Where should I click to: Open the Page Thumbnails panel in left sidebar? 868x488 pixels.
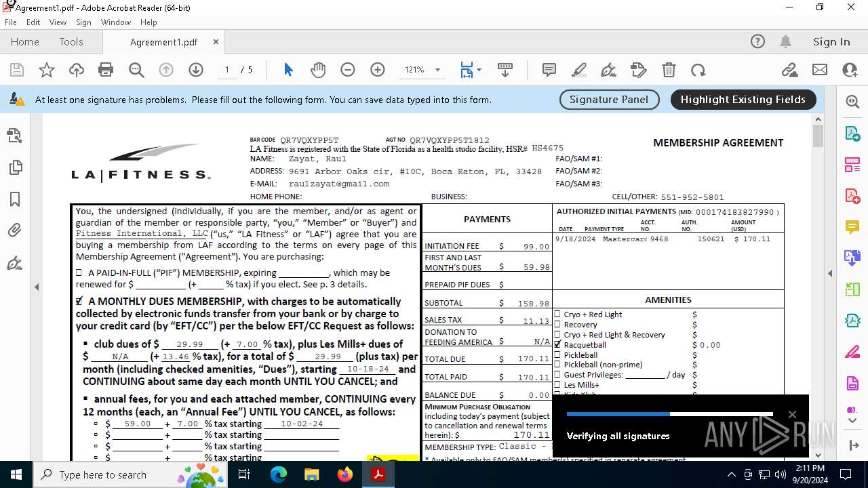click(x=15, y=167)
